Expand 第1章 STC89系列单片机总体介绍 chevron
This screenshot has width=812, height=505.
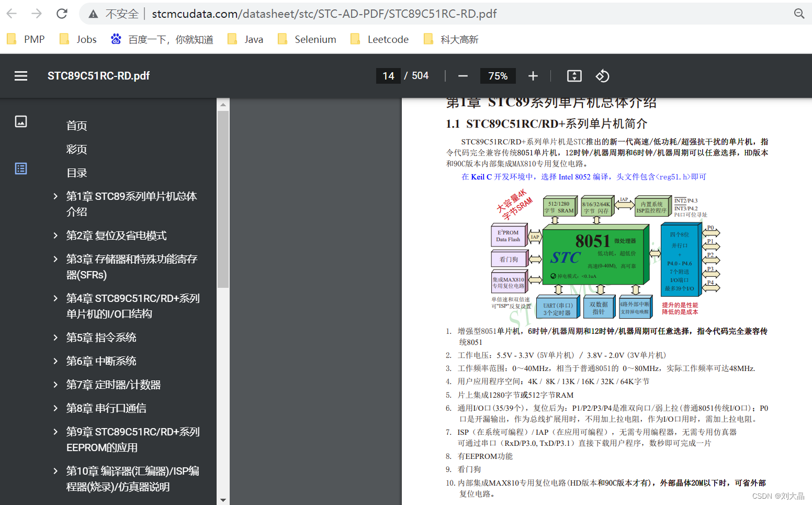tap(55, 196)
